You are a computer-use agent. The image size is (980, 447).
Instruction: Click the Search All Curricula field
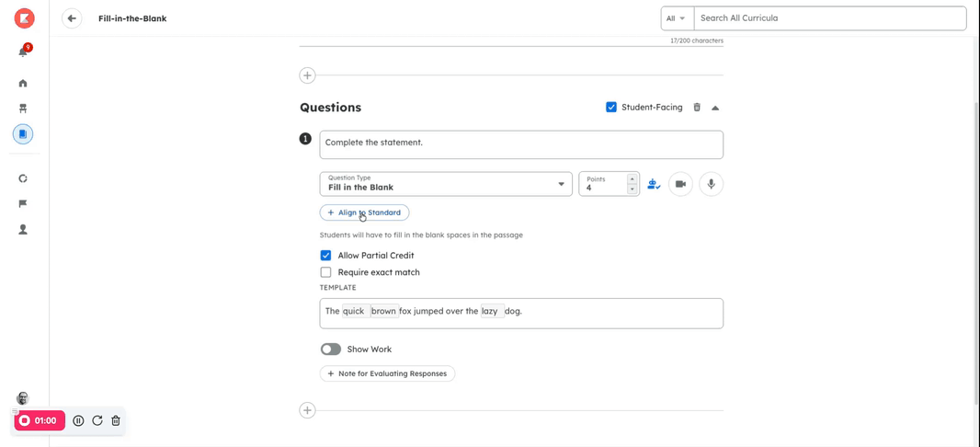(830, 18)
